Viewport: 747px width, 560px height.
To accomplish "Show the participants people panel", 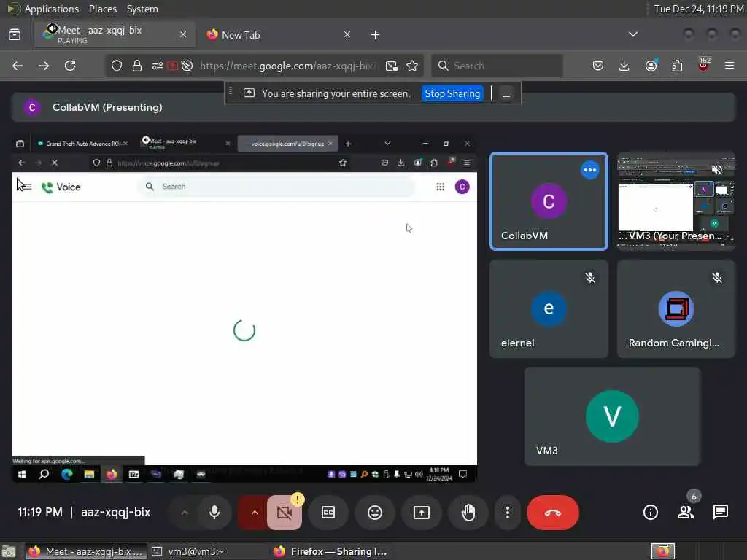I will coord(686,513).
